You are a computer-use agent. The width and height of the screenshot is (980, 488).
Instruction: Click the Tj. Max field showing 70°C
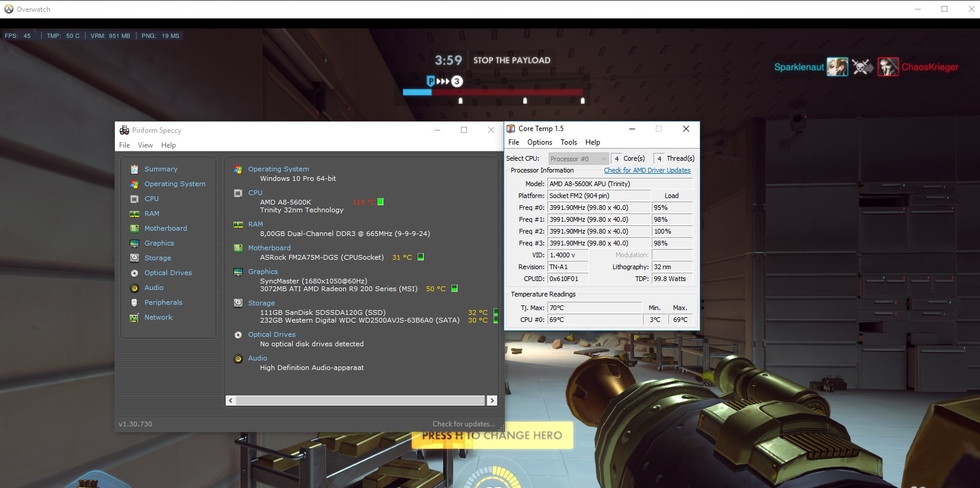pyautogui.click(x=594, y=308)
